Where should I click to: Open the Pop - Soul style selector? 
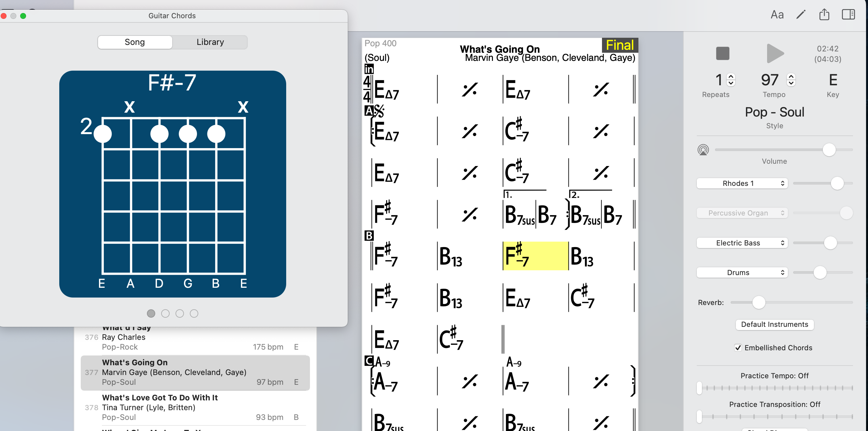[x=774, y=112]
